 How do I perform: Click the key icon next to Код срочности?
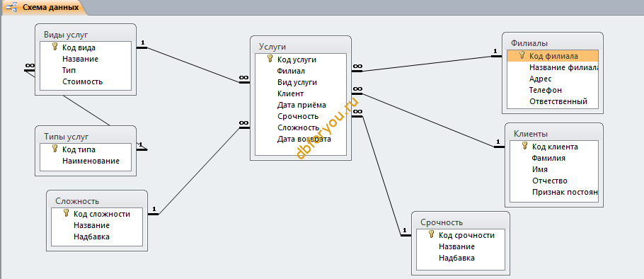click(x=432, y=234)
